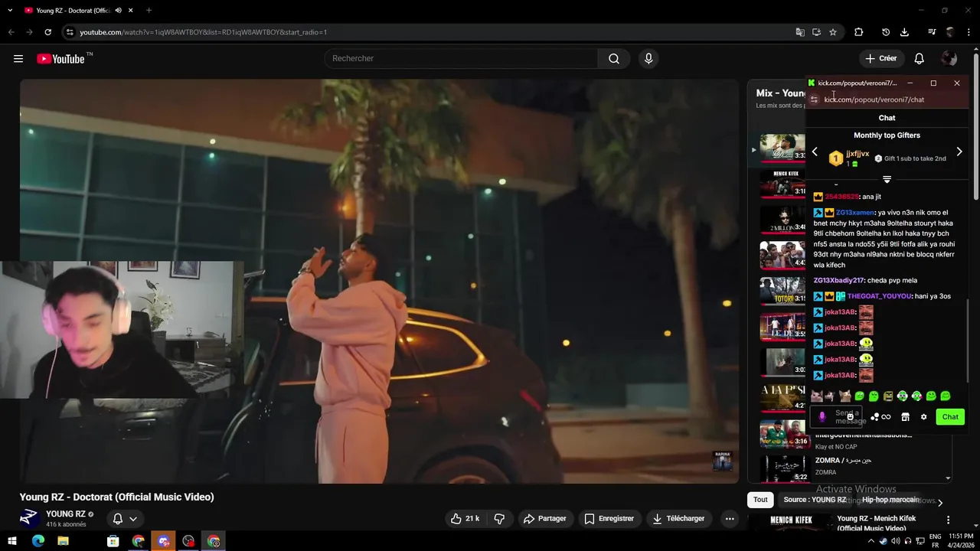Click the Créer button
Viewport: 980px width, 551px height.
pyautogui.click(x=881, y=59)
